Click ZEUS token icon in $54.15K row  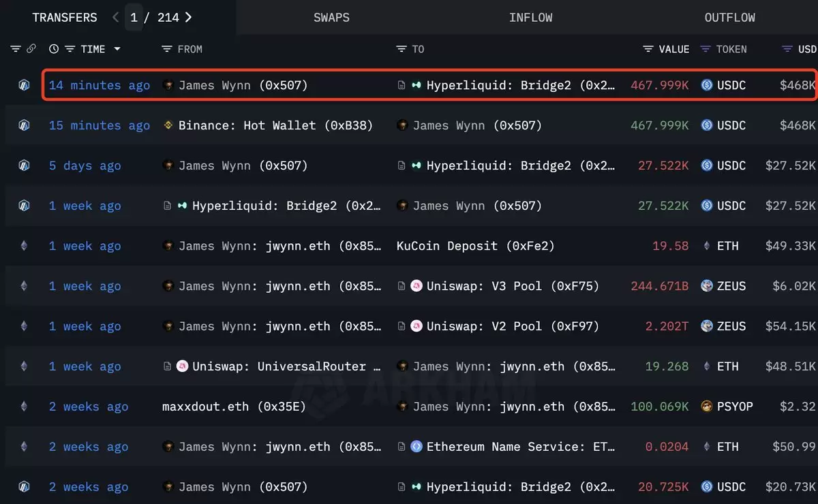[x=707, y=326]
